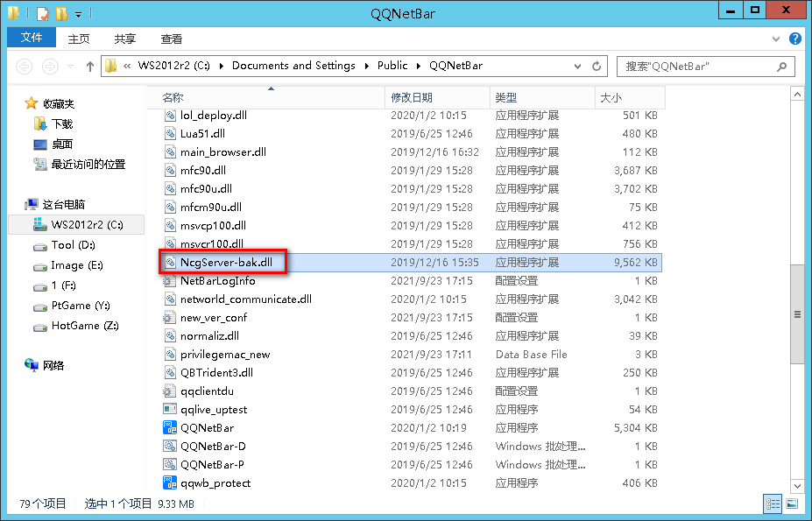Click the Help question mark icon
Screen dimensions: 812x521
coord(794,39)
